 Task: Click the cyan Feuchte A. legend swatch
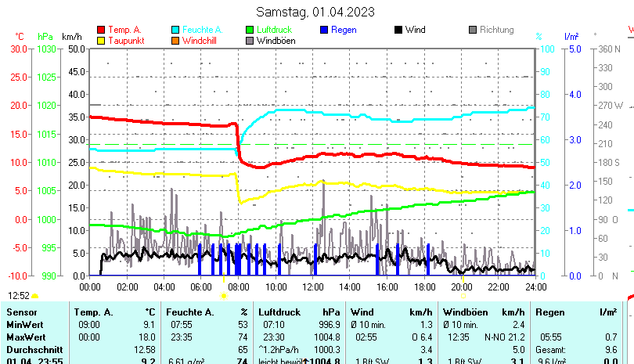pos(175,30)
